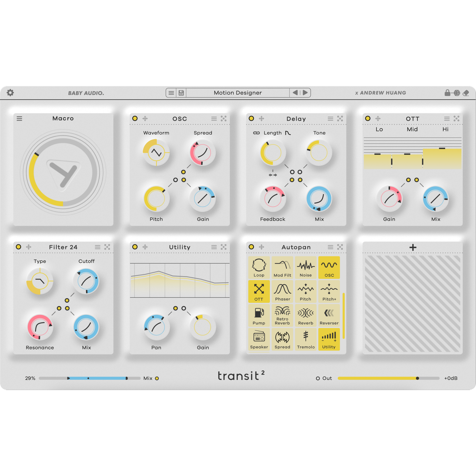
Task: Click the eraser clear icon
Action: click(x=466, y=93)
